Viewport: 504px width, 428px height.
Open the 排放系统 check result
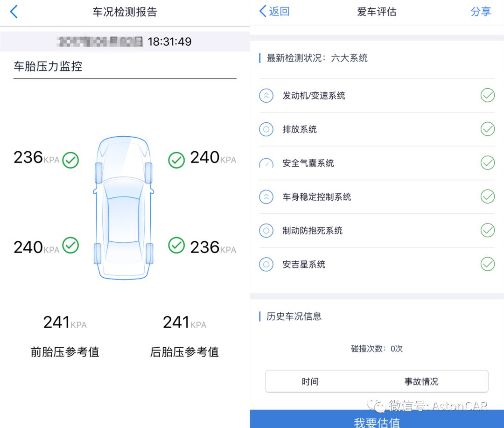tap(488, 129)
